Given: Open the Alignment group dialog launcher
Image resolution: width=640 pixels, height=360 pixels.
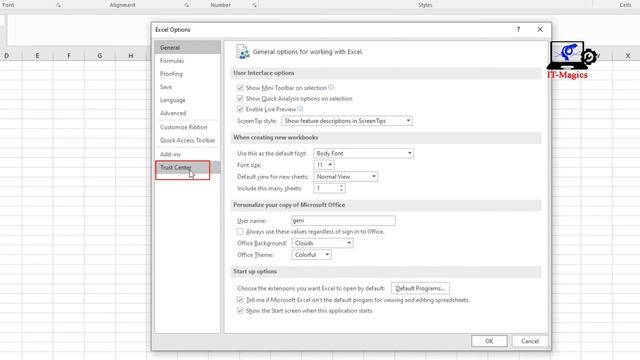Looking at the screenshot, I should (187, 5).
